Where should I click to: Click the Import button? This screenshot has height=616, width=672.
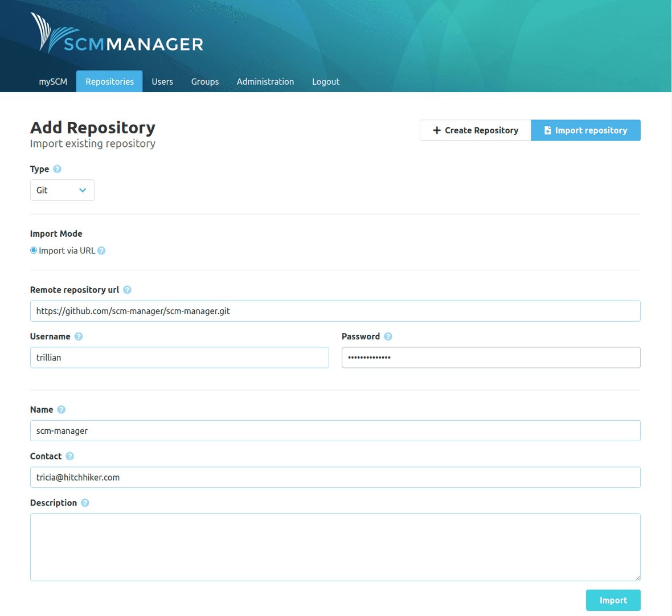613,600
